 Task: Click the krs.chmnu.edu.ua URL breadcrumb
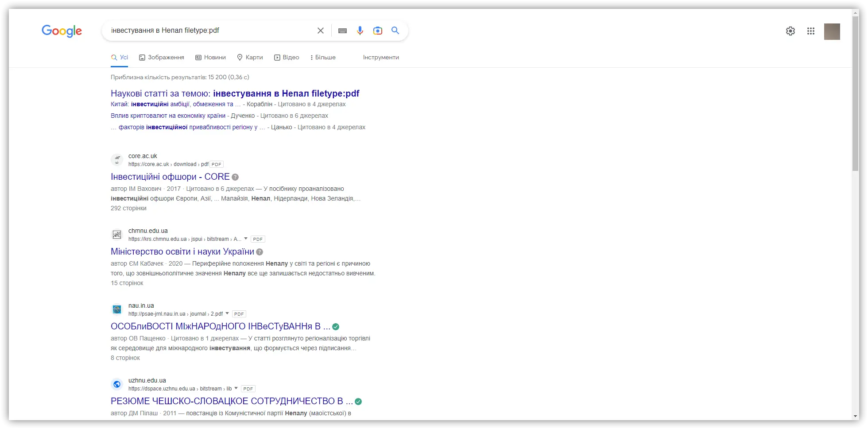tap(185, 239)
